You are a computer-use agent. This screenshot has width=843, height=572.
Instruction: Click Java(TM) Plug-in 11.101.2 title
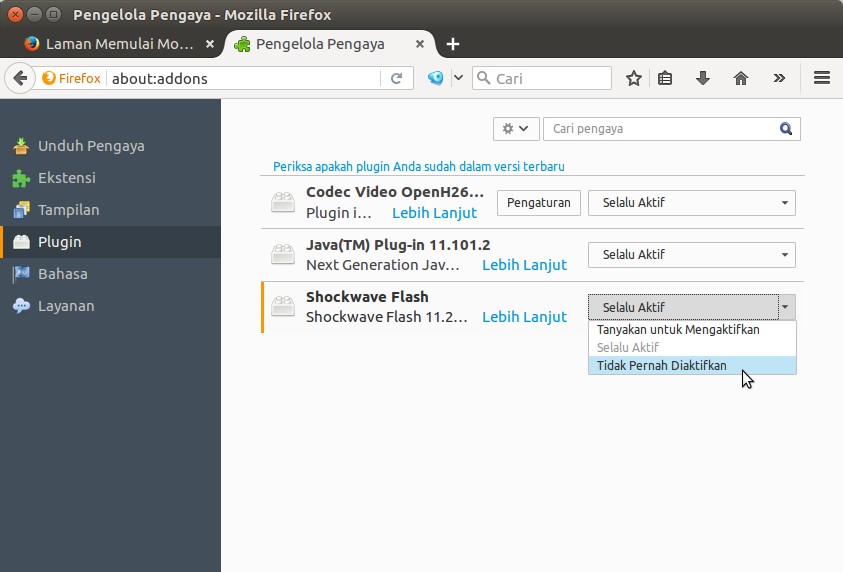398,245
